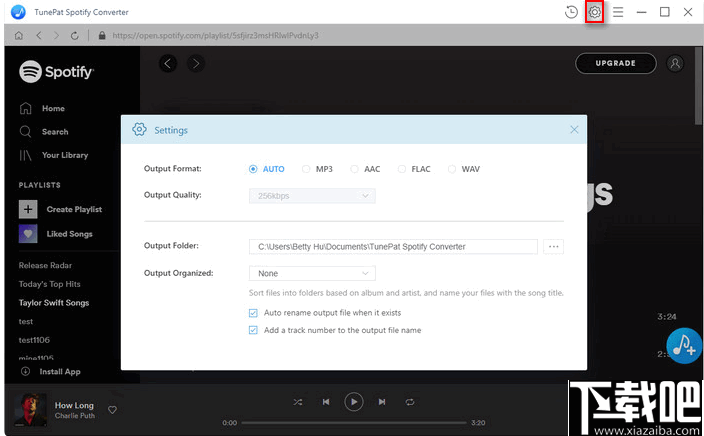Click the Output Folder path field
This screenshot has height=436, width=704.
(x=393, y=247)
